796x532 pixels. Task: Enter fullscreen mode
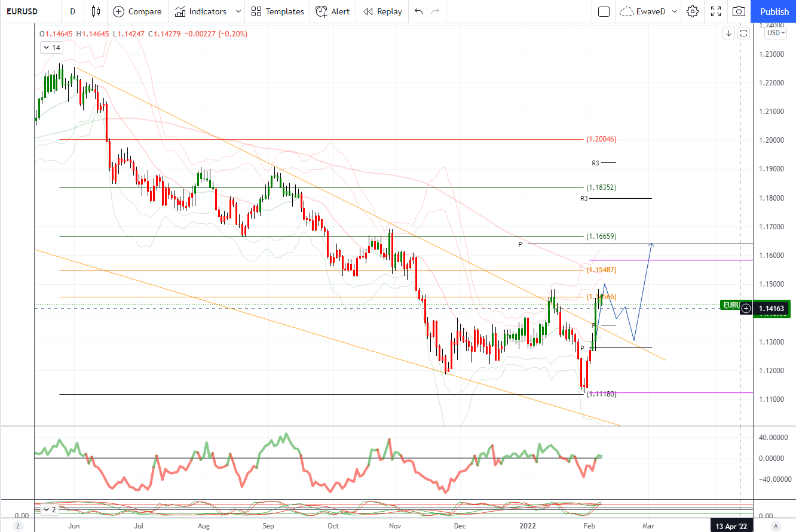[x=716, y=11]
